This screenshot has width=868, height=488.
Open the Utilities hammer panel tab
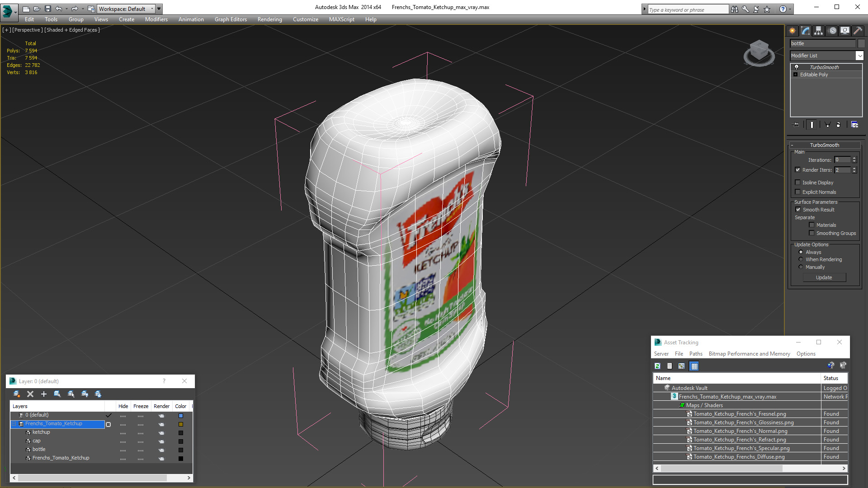tap(858, 31)
